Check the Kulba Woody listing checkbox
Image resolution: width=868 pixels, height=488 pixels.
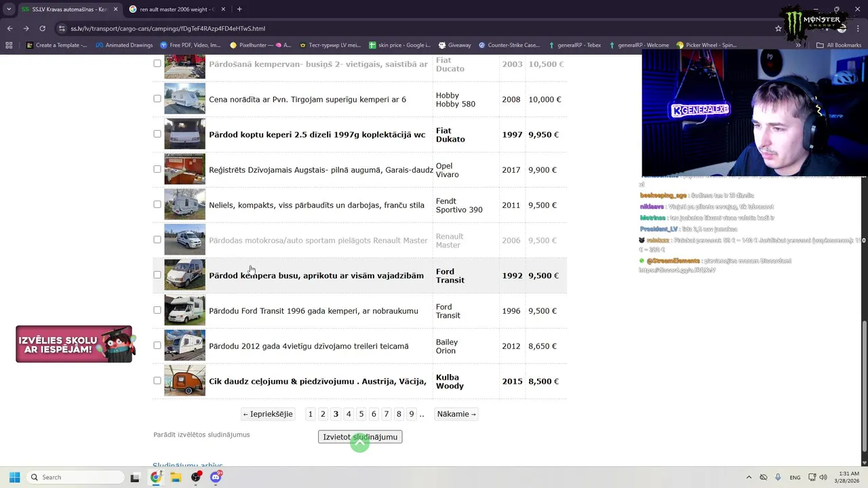pyautogui.click(x=157, y=380)
